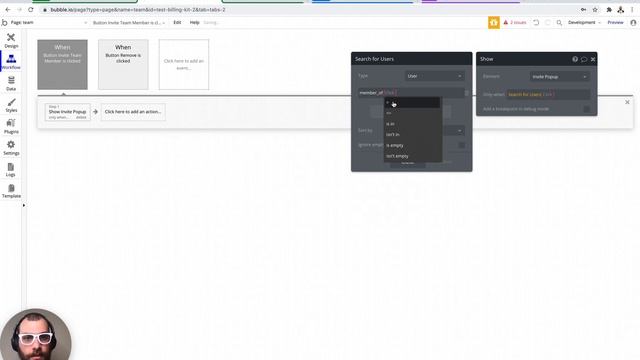
Task: Open Button Invite Team Member element selector
Action: click(x=129, y=23)
